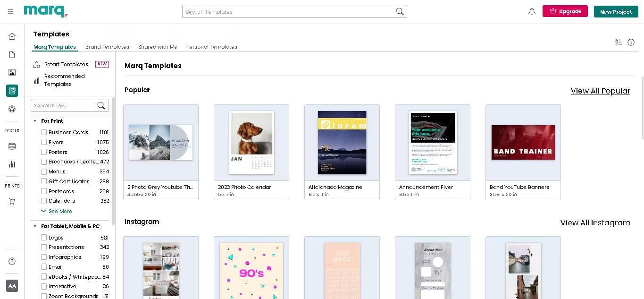Open Recommended Templates menu item
The image size is (644, 299).
coord(65,80)
